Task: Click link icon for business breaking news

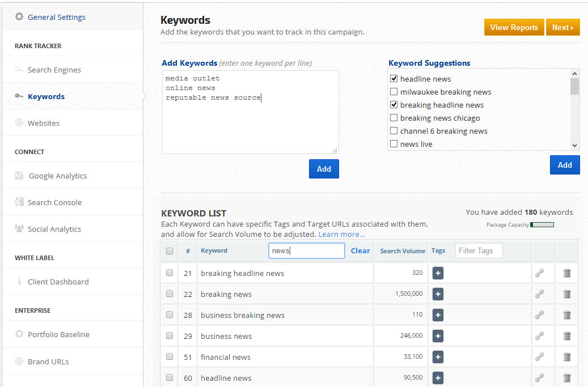Action: point(539,315)
